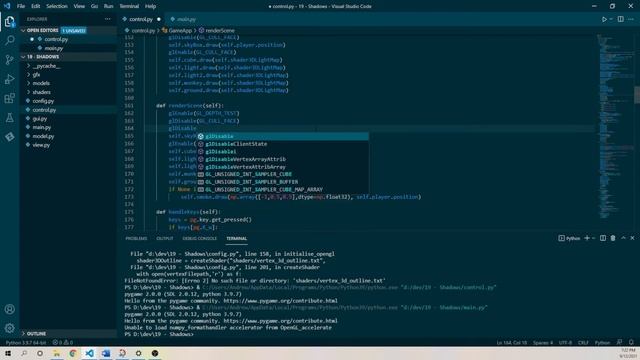Open new terminal launch profile dropdown
The image size is (640, 360).
pos(593,238)
